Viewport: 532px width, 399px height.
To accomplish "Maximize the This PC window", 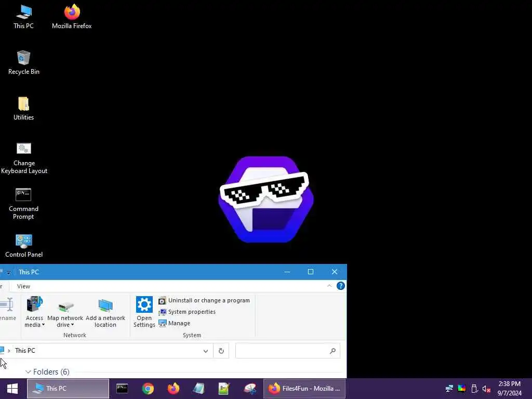I will tap(311, 272).
